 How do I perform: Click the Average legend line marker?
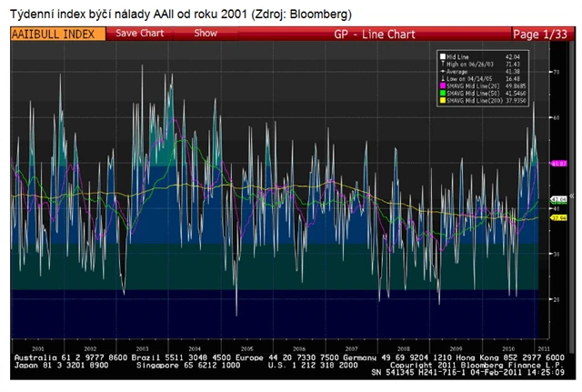(440, 70)
